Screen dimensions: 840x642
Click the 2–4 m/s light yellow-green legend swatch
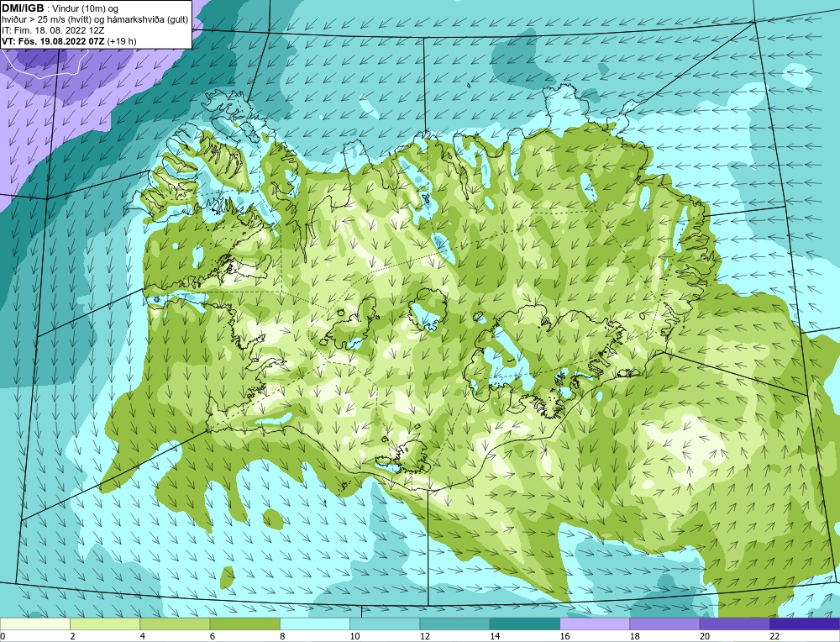coord(105,624)
